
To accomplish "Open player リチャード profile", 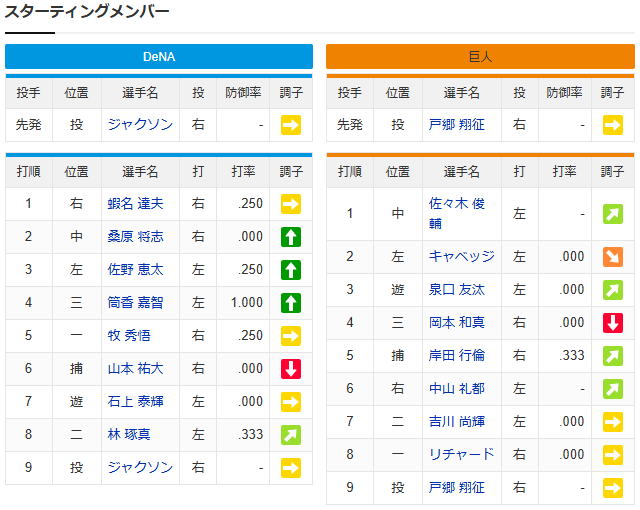I will [x=462, y=455].
